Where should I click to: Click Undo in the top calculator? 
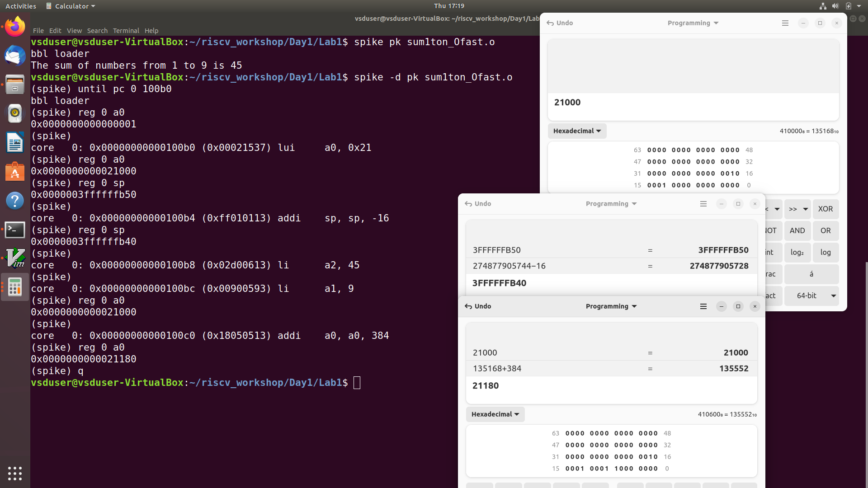tap(560, 23)
